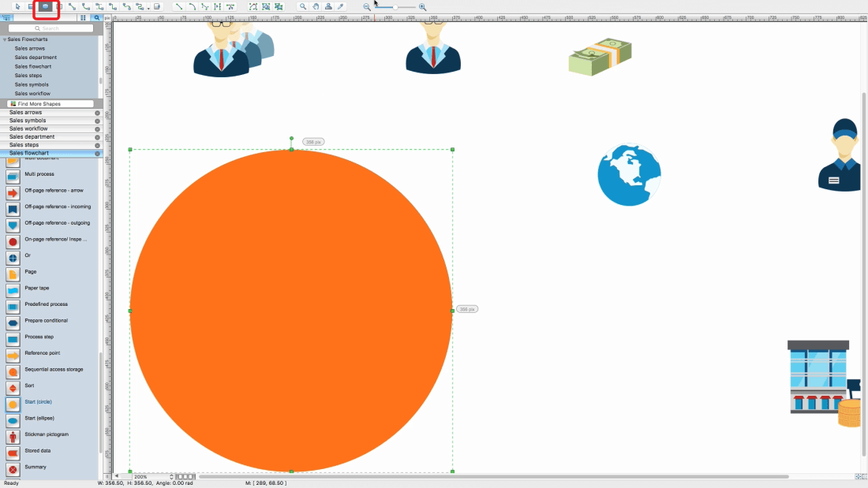Open Sales symbols in the tree
This screenshot has height=488, width=868.
pyautogui.click(x=32, y=84)
